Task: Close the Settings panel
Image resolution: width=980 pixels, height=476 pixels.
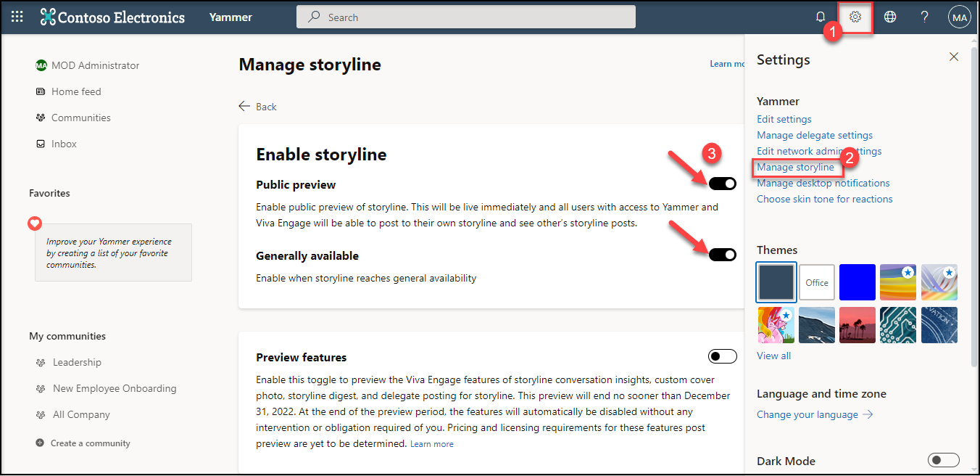Action: [x=954, y=57]
